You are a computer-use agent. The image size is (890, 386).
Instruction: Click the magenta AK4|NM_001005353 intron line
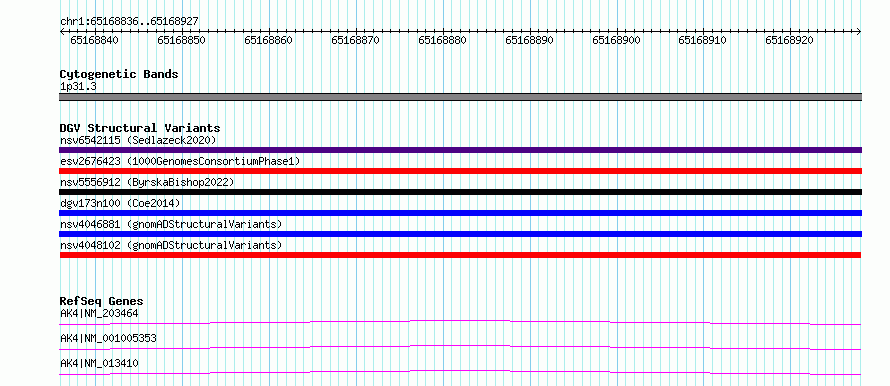pos(460,347)
